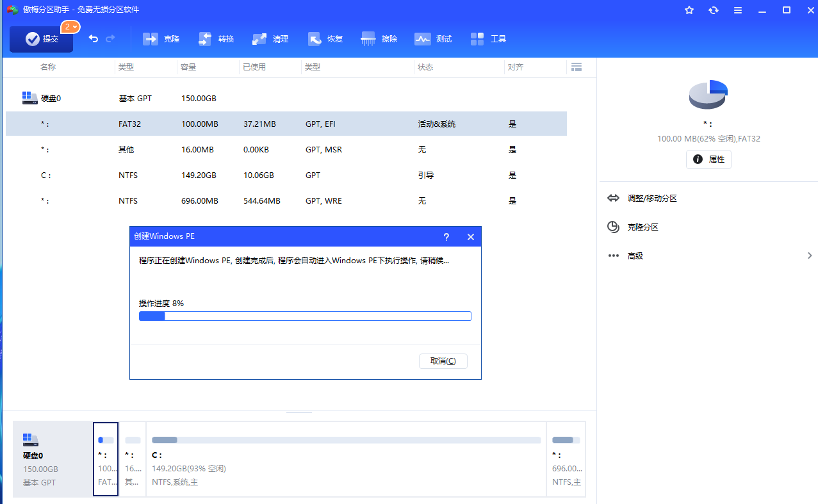
Task: Expand the 高级 (Advanced) options chevron
Action: (x=810, y=256)
